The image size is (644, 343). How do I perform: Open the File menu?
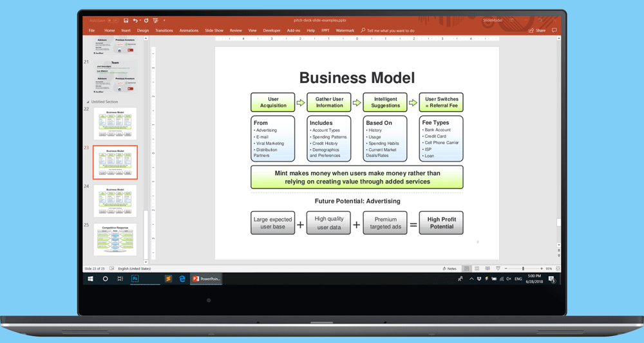tap(91, 30)
